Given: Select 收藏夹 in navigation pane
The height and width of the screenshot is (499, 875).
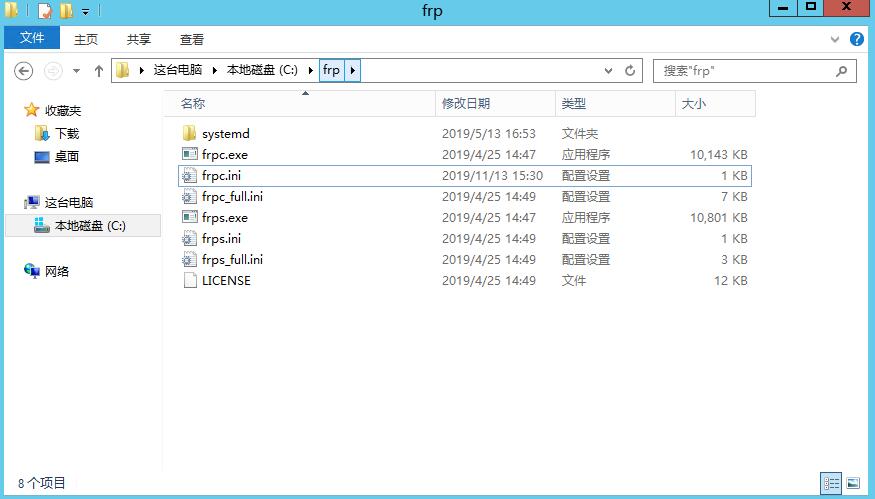Looking at the screenshot, I should pyautogui.click(x=63, y=111).
